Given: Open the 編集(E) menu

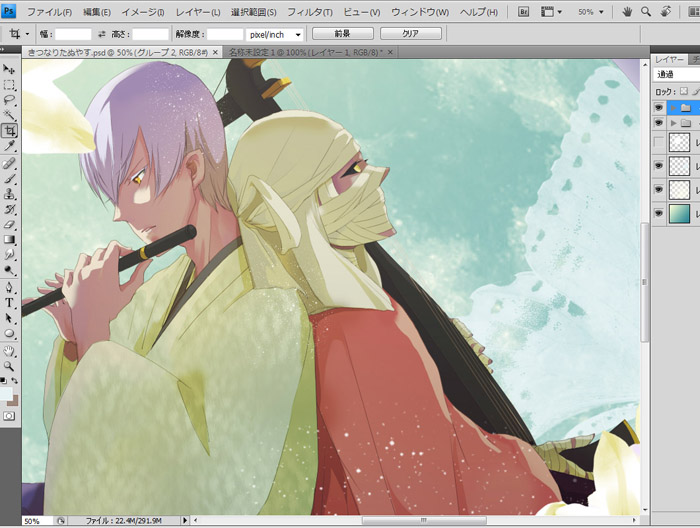Looking at the screenshot, I should tap(96, 12).
